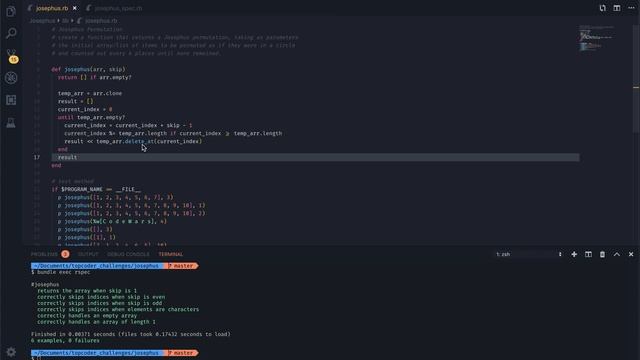Click the 'current_index %= temp_arr.length' line
The image size is (640, 360).
coord(173,133)
